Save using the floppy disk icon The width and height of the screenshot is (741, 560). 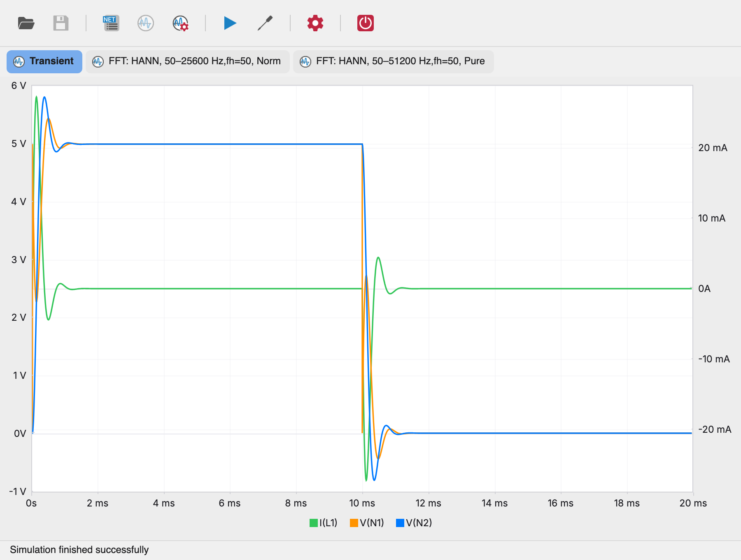click(61, 23)
